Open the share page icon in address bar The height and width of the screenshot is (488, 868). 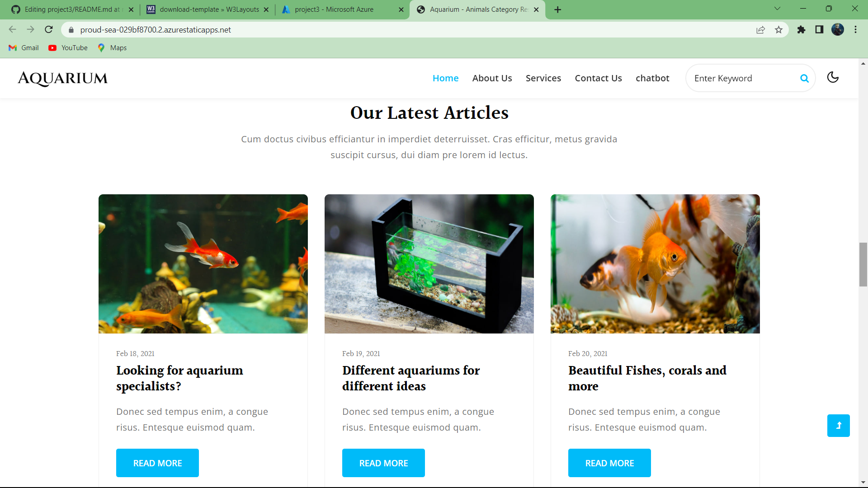pos(760,30)
